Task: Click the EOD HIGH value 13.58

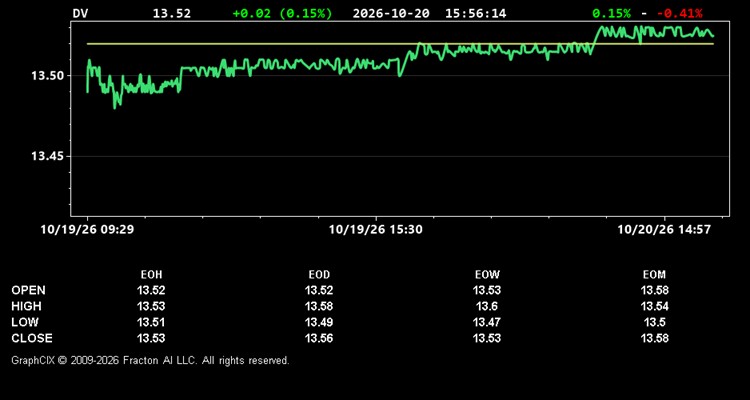Action: pos(319,306)
